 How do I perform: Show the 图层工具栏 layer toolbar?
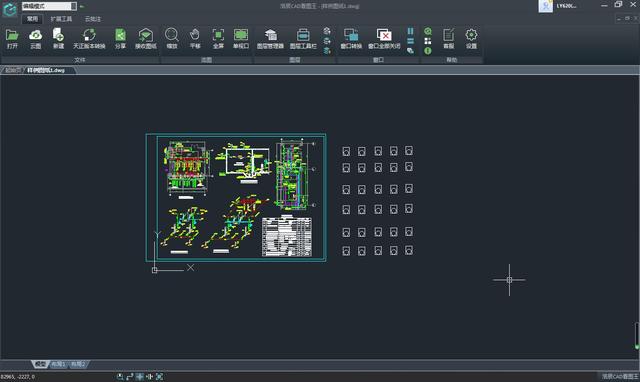point(303,39)
